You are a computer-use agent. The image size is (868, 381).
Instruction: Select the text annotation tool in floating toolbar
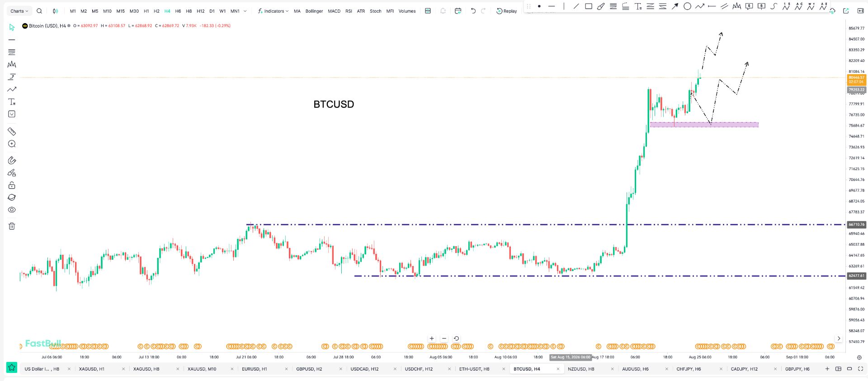coord(638,6)
